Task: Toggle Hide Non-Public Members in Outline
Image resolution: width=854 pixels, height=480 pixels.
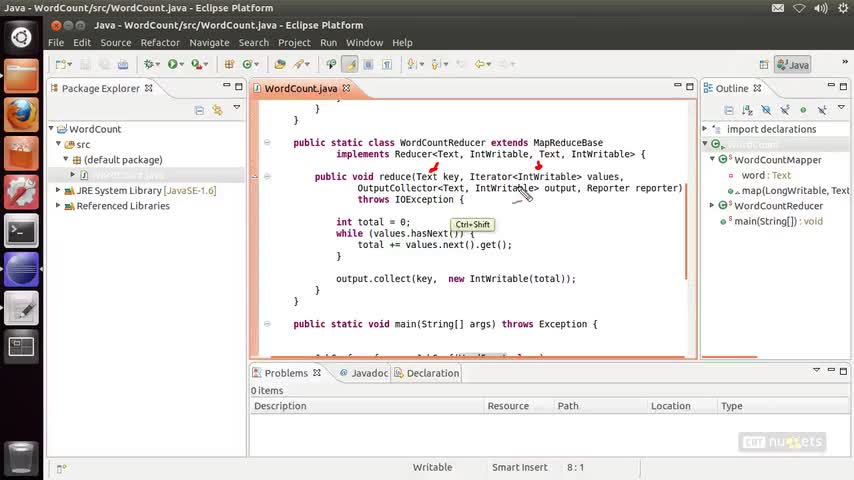Action: pos(802,110)
